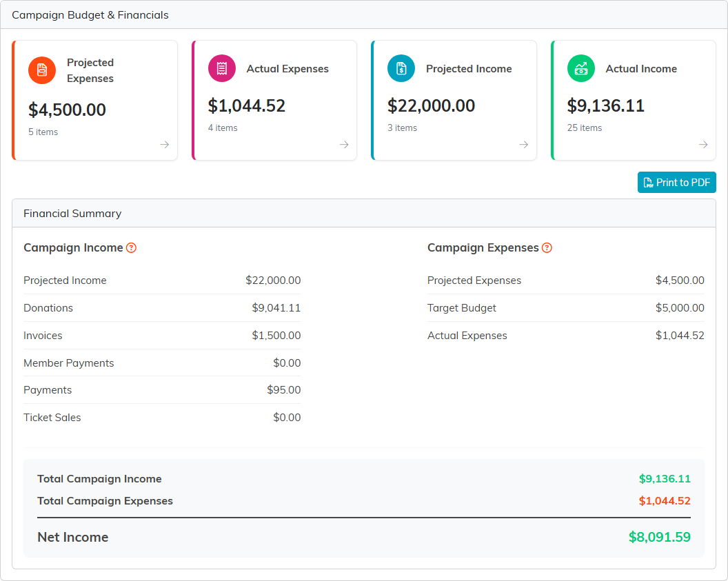Click the Ticket Sales row label
728x581 pixels.
click(x=52, y=418)
